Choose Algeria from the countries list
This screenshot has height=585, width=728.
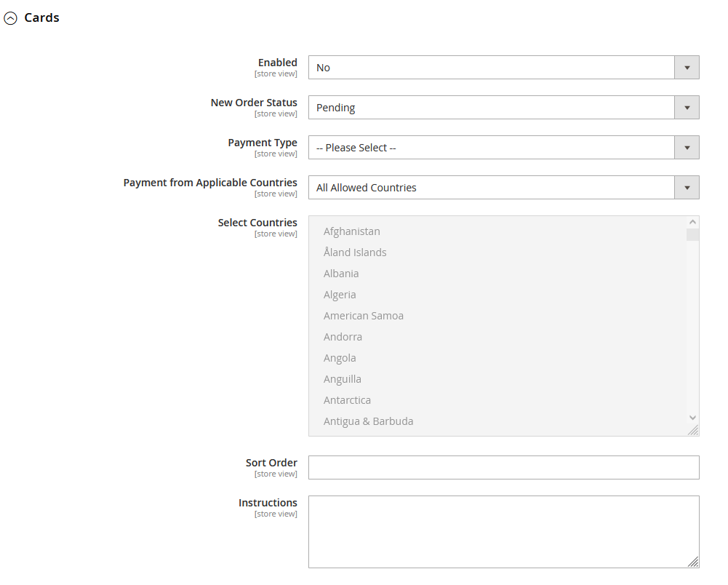coord(340,295)
